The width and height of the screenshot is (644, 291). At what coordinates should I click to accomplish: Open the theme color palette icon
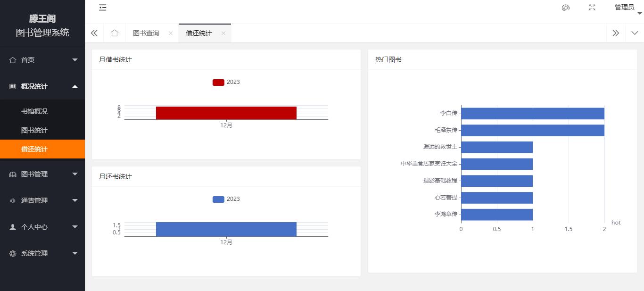click(x=565, y=8)
